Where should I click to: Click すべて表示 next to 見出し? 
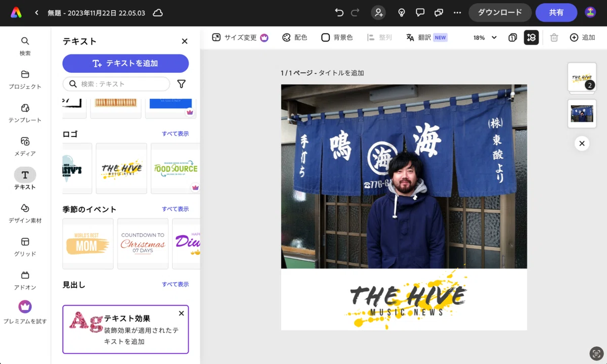click(x=175, y=284)
